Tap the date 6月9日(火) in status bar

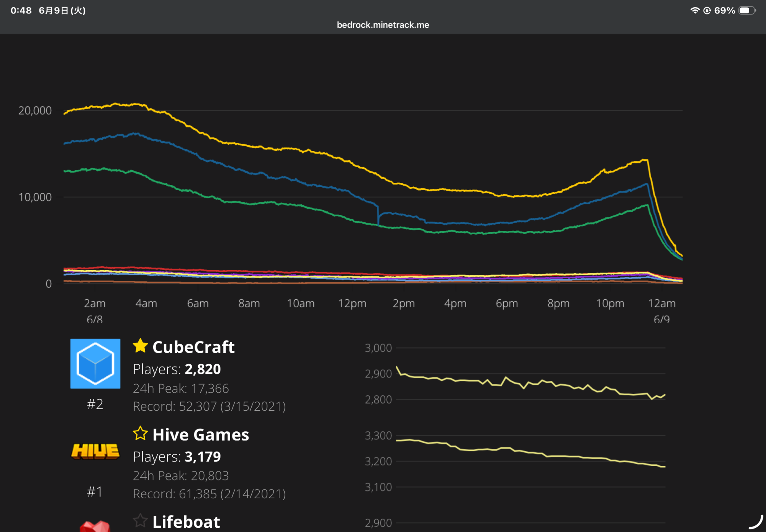(x=62, y=10)
